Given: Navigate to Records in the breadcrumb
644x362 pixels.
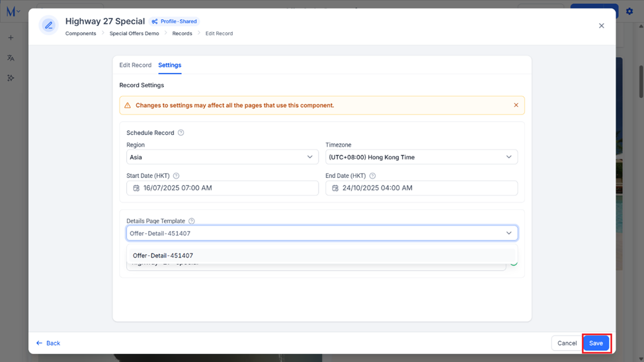Looking at the screenshot, I should (x=182, y=34).
